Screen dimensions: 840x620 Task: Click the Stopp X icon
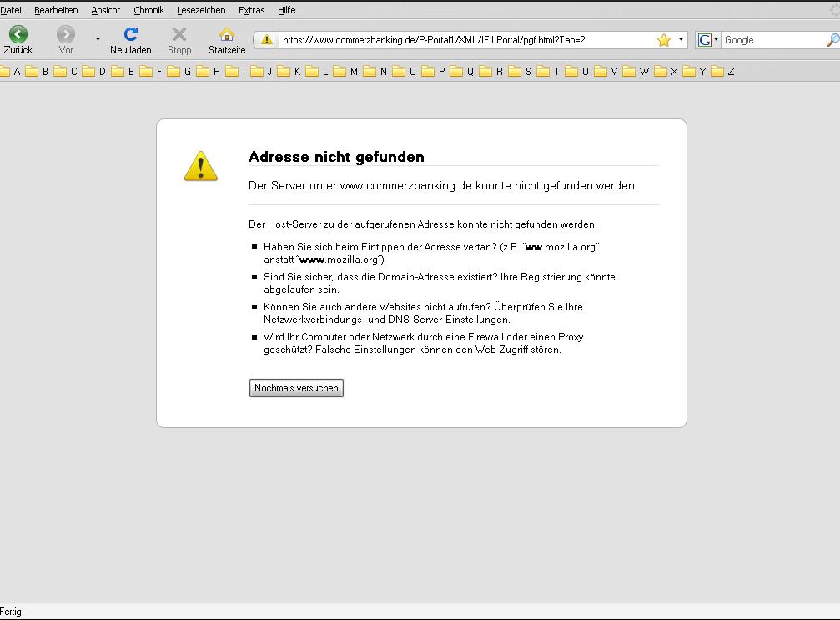179,34
